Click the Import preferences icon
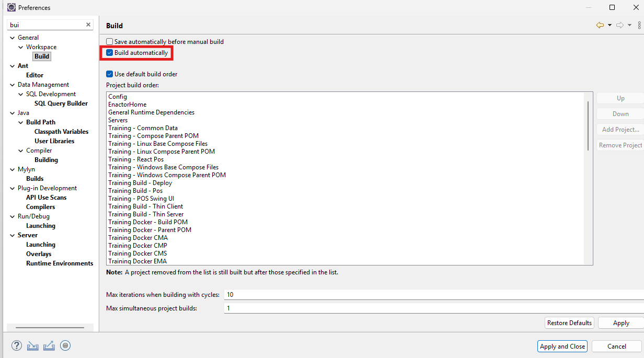Viewport: 644px width, 358px height. pos(33,345)
